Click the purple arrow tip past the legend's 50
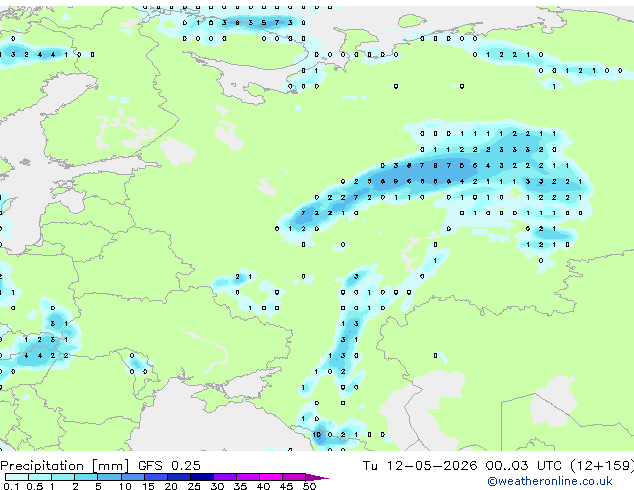634x490 pixels. [317, 477]
